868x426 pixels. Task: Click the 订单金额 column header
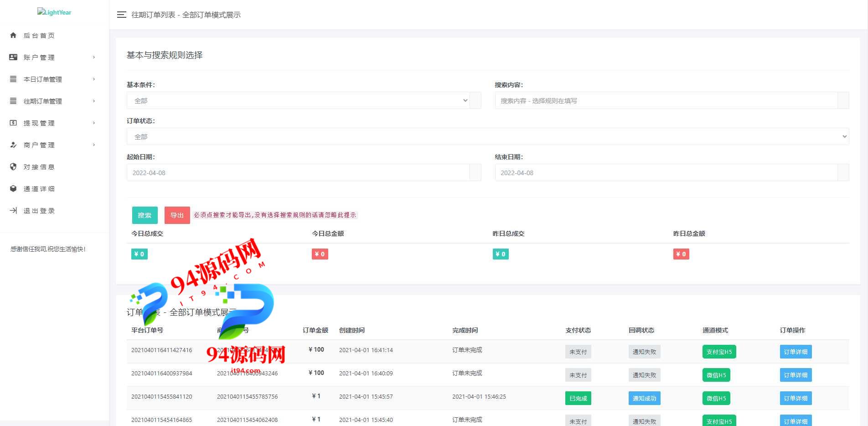click(x=315, y=330)
